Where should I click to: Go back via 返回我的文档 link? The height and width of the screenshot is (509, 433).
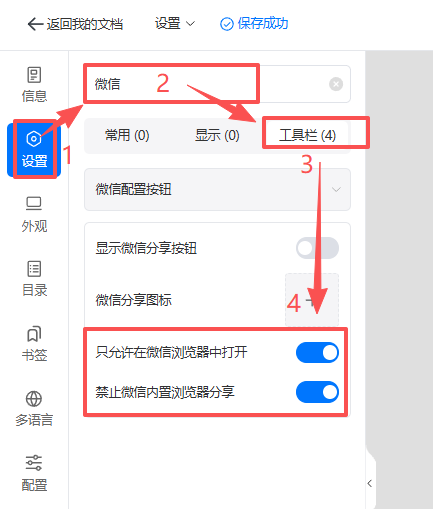tap(75, 24)
